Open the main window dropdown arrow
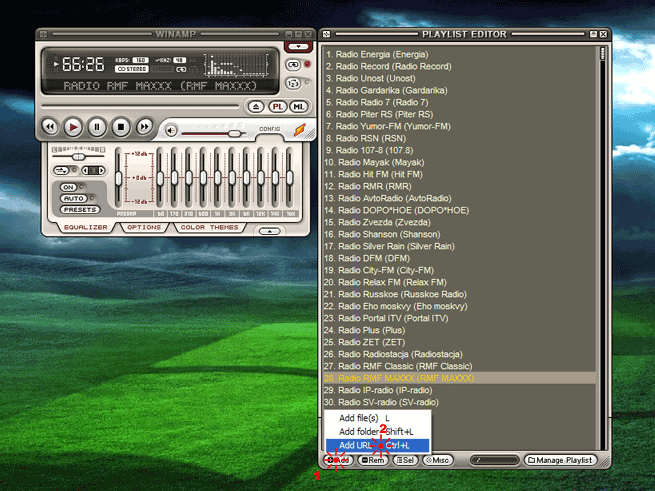655x491 pixels. tap(298, 46)
